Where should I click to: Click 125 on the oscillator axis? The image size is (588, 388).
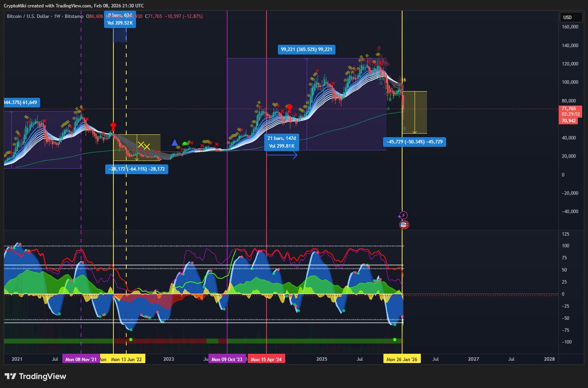pos(565,234)
